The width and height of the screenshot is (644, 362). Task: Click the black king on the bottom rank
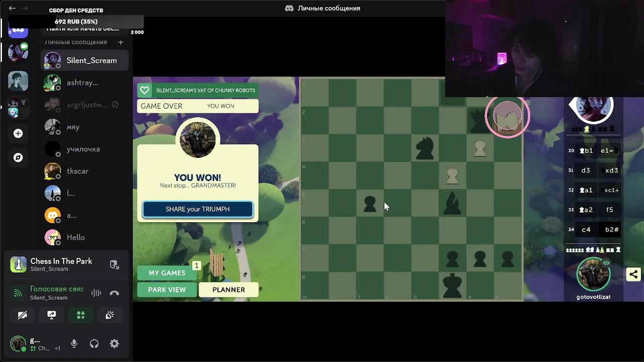point(452,285)
